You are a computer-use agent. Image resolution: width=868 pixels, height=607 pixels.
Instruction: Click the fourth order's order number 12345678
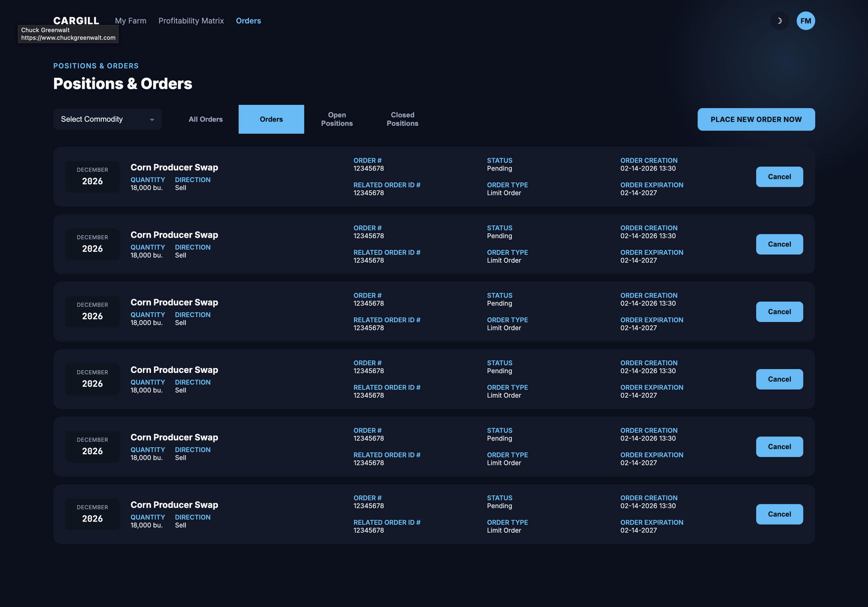(369, 371)
